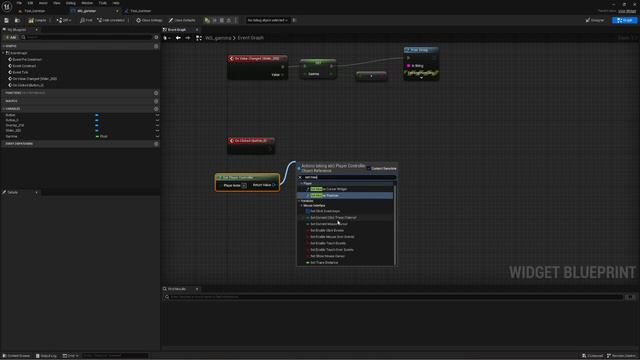The width and height of the screenshot is (640, 360).
Task: Click Add button in My Blueprint panel
Action: [x=10, y=37]
